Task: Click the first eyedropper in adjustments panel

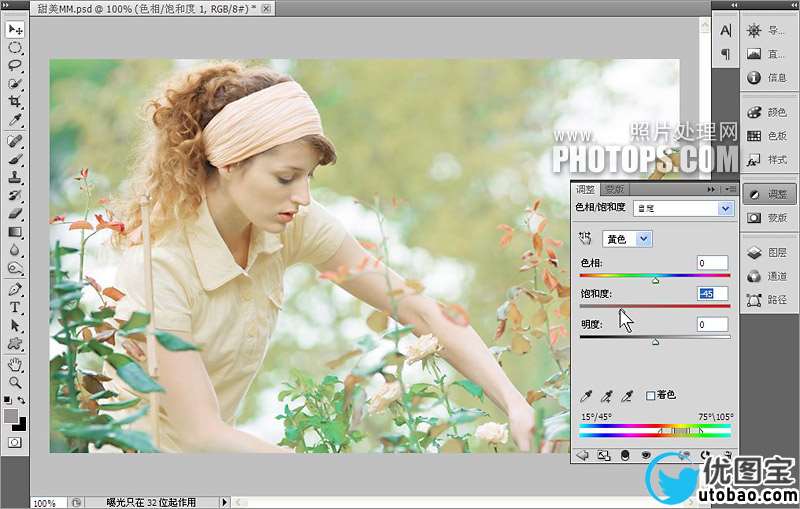Action: (x=587, y=396)
